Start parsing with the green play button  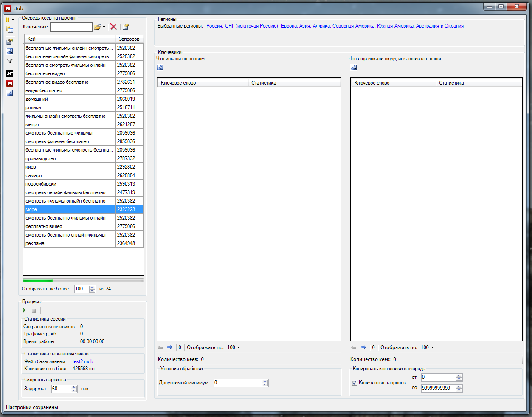24,310
